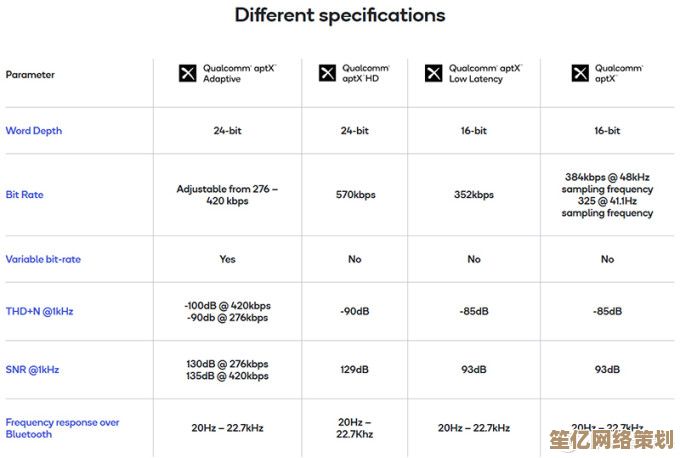Select the Adjustable from 276 – 420 kbps cell
The image size is (680, 458).
pyautogui.click(x=227, y=195)
